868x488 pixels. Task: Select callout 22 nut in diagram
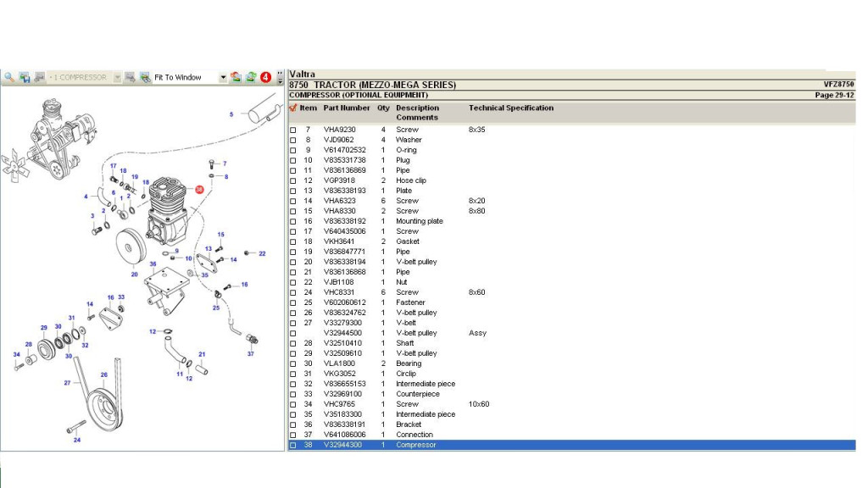263,254
